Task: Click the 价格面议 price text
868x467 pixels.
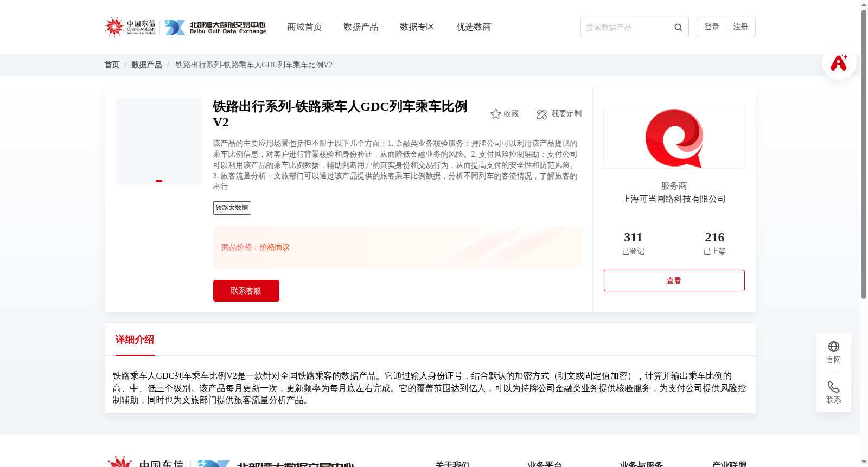Action: [275, 247]
